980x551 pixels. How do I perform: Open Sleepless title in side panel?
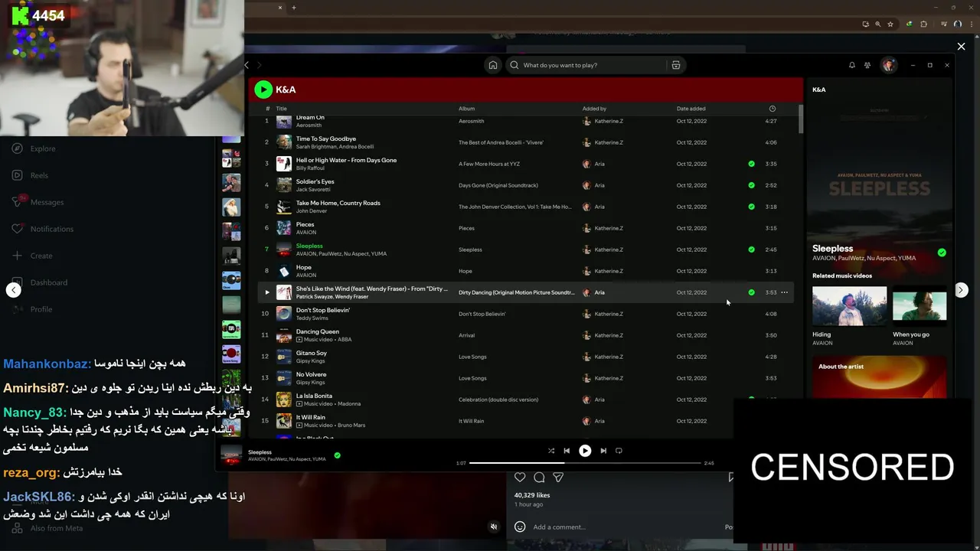pyautogui.click(x=832, y=249)
